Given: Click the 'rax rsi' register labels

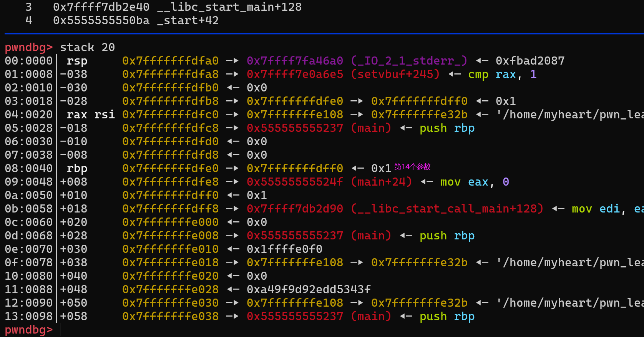Looking at the screenshot, I should (91, 115).
